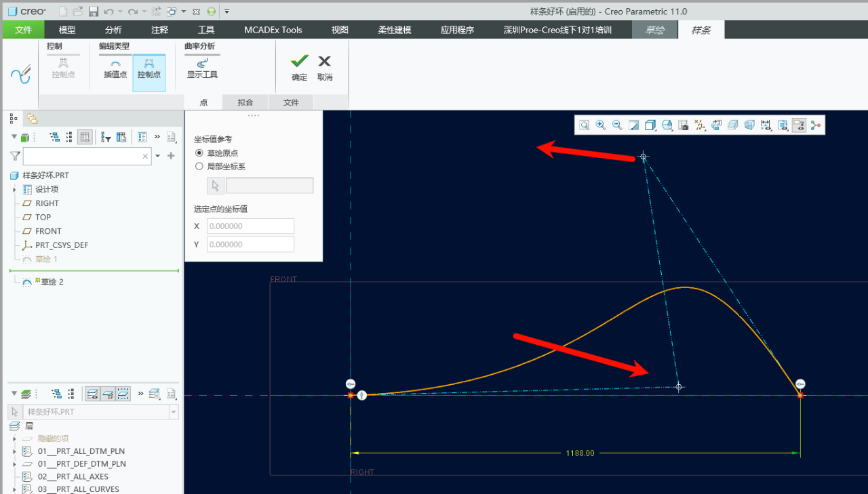Select the 插值点 edit type
This screenshot has width=868, height=494.
115,68
